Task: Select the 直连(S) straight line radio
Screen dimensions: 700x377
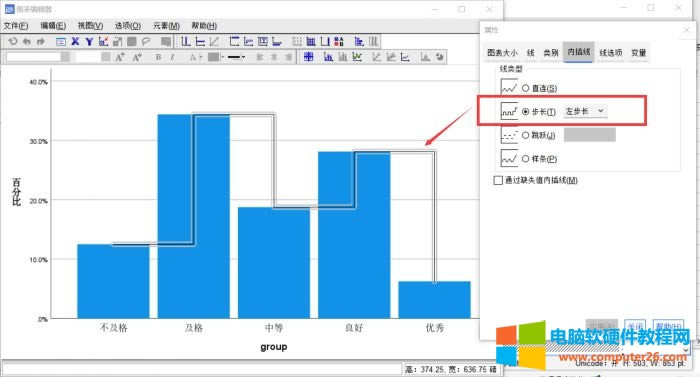Action: (x=525, y=88)
